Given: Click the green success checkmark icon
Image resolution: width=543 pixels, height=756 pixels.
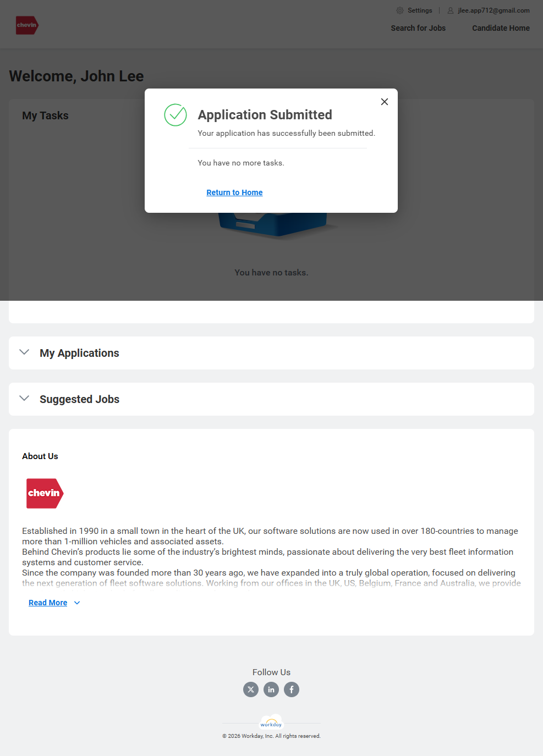Looking at the screenshot, I should click(x=175, y=115).
